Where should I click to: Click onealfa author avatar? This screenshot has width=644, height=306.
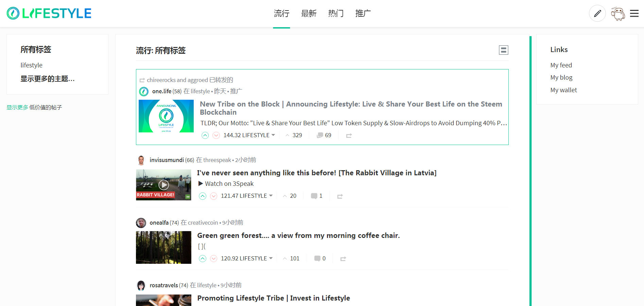[141, 223]
